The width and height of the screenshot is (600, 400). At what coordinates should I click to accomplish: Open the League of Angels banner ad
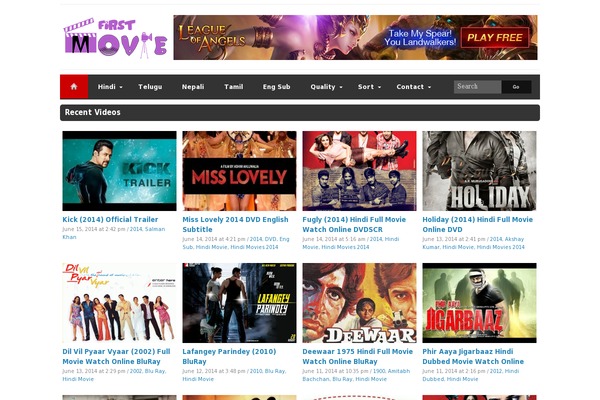[x=355, y=38]
